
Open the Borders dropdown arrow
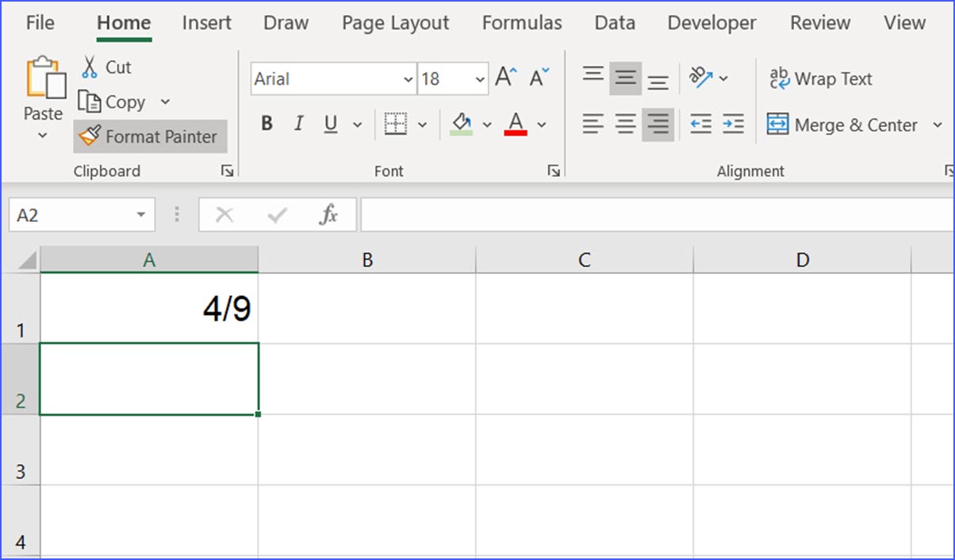coord(422,125)
